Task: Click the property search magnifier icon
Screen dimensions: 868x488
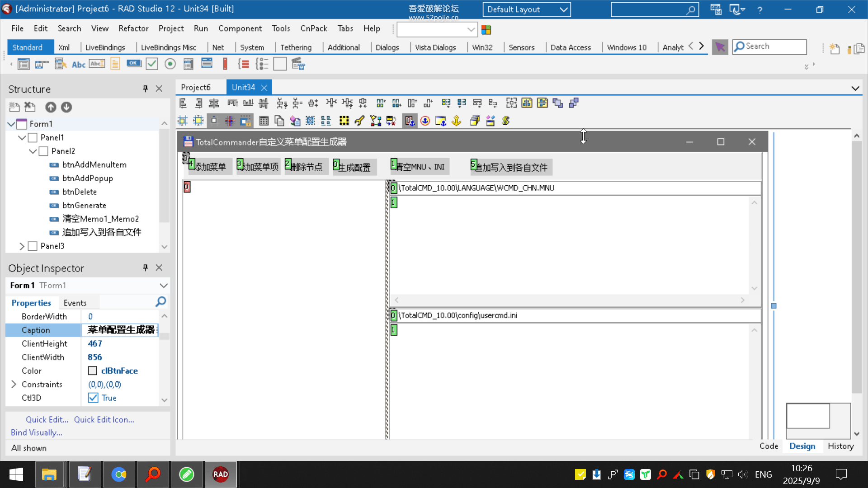Action: [x=160, y=301]
